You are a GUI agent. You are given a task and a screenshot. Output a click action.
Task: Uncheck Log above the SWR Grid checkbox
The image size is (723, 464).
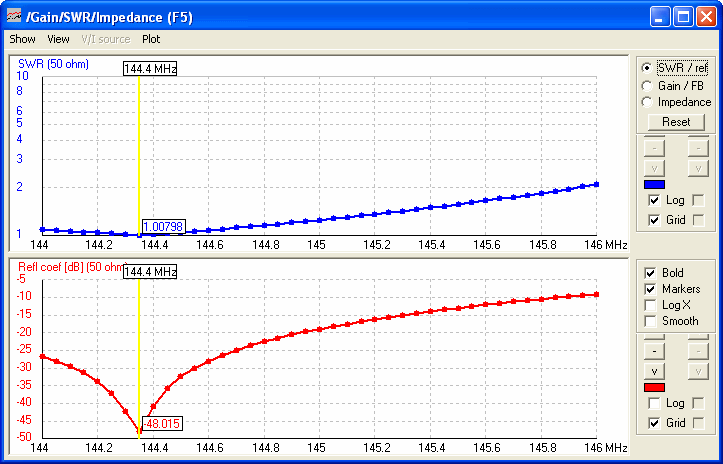tap(654, 200)
